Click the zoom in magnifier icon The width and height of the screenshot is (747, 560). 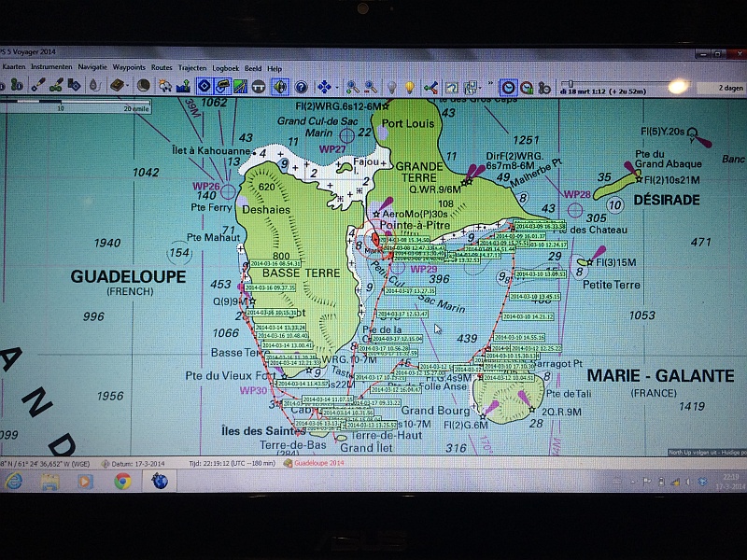point(353,87)
